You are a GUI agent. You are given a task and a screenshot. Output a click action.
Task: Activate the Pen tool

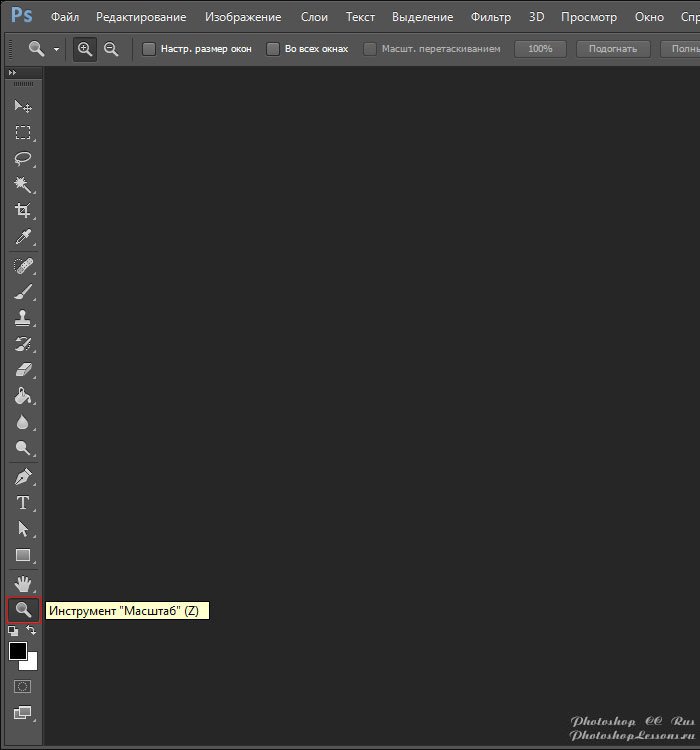click(x=23, y=477)
